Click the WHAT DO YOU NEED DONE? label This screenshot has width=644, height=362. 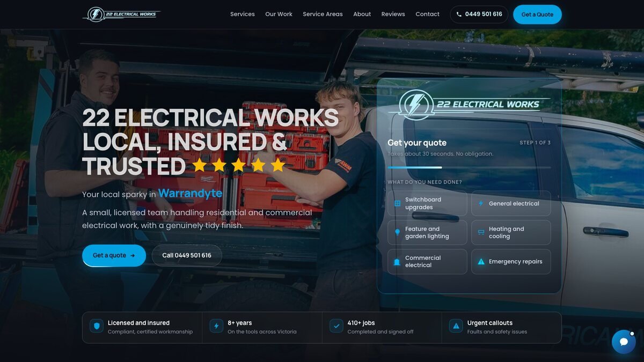click(425, 182)
